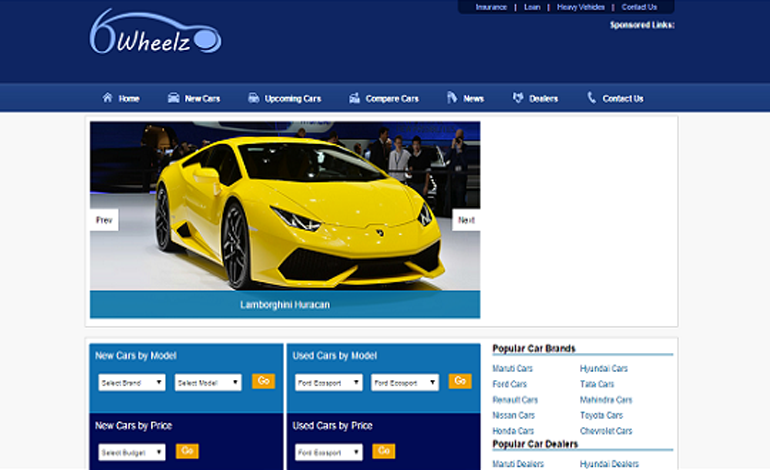Screen dimensions: 770x470
Task: Click the Insurance top link
Action: click(491, 7)
